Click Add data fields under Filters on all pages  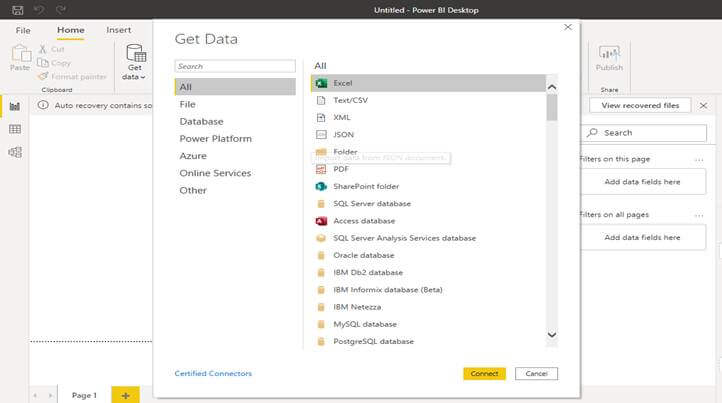643,238
